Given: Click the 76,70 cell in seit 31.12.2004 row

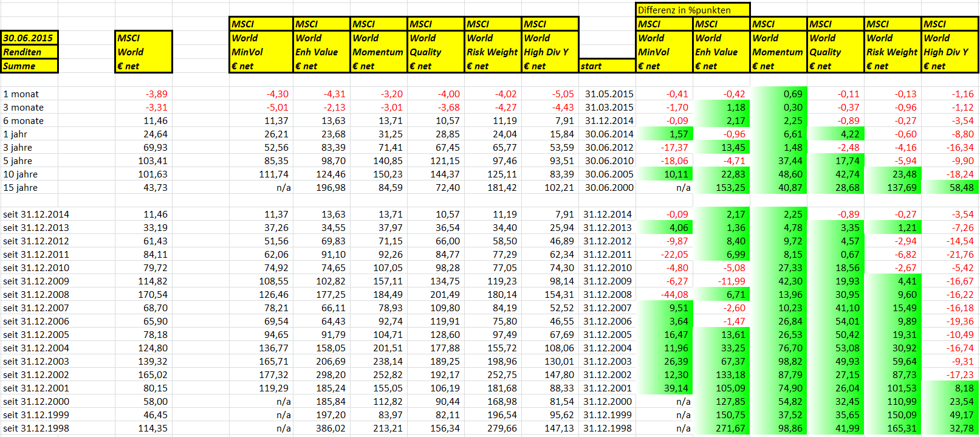Looking at the screenshot, I should click(778, 348).
